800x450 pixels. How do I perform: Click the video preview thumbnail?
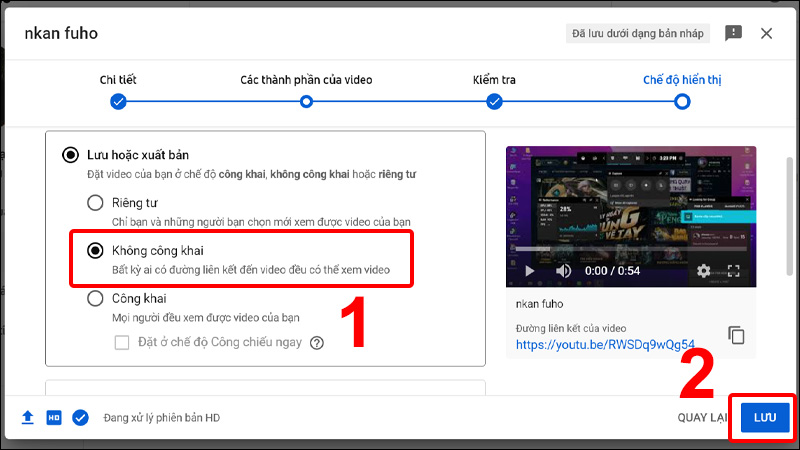(631, 216)
